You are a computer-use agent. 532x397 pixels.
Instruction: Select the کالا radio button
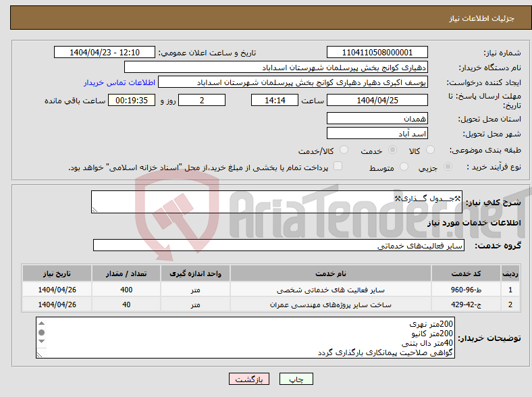coord(430,150)
